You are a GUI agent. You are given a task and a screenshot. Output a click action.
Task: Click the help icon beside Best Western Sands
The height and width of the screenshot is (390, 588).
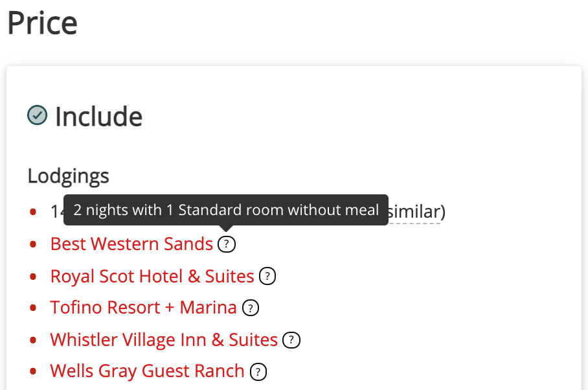[227, 244]
